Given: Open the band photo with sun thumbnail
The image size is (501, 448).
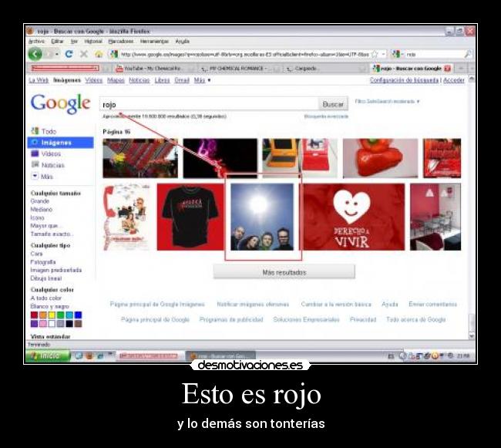Looking at the screenshot, I should 262,217.
